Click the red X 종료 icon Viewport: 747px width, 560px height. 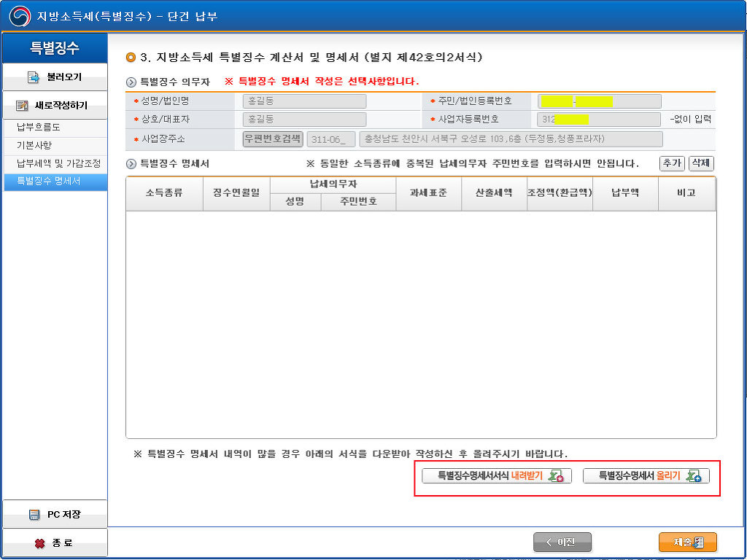click(x=39, y=543)
